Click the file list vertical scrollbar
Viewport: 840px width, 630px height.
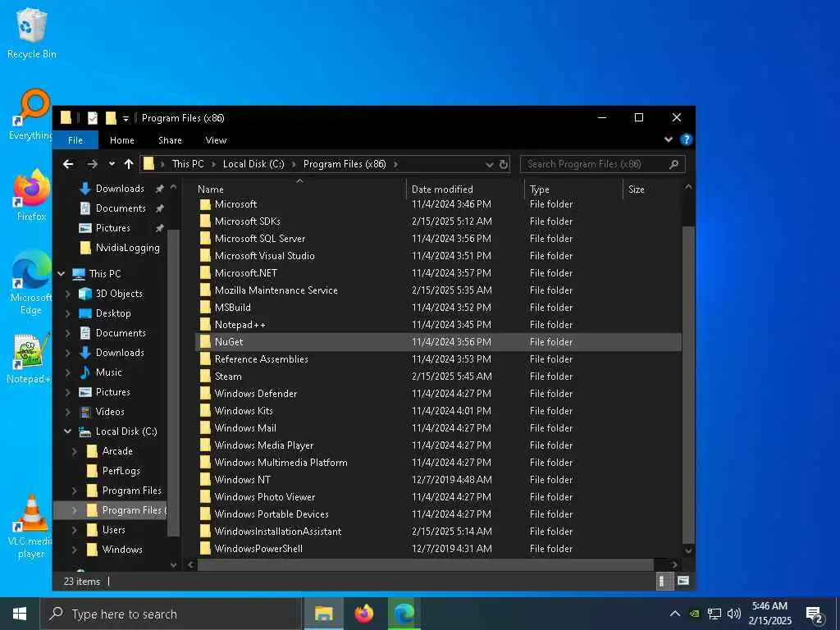click(x=688, y=384)
